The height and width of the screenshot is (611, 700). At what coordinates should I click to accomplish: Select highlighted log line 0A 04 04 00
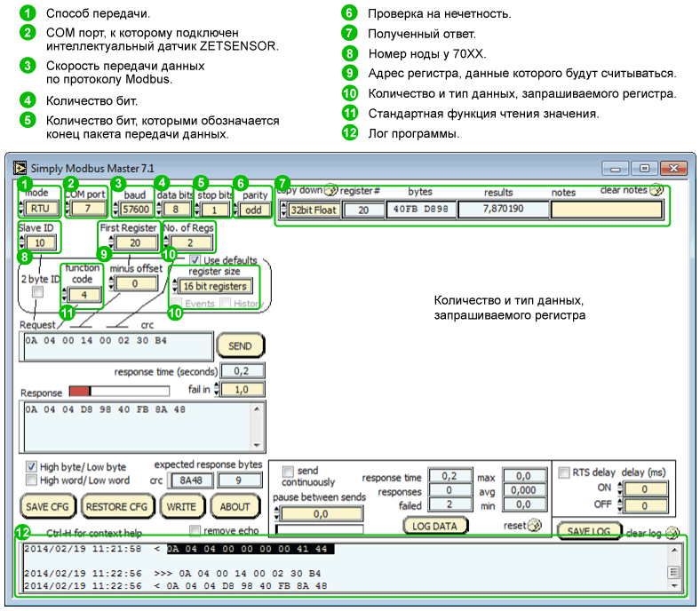251,549
